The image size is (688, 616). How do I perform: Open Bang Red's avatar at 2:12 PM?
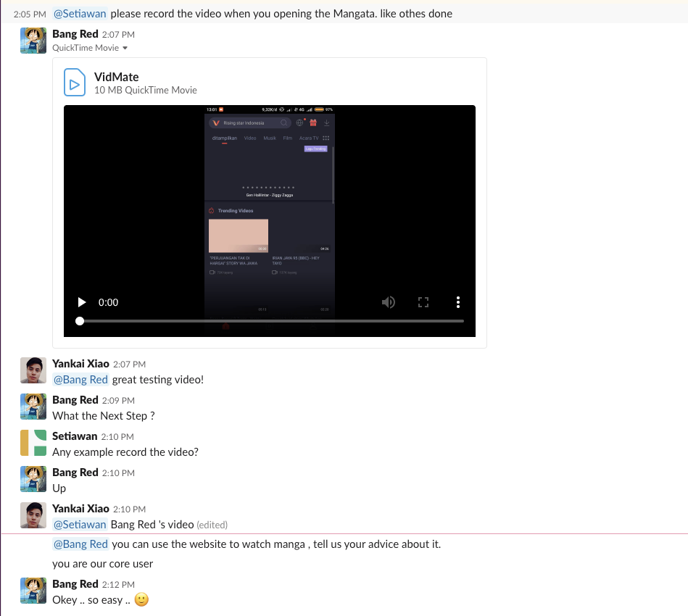(33, 591)
